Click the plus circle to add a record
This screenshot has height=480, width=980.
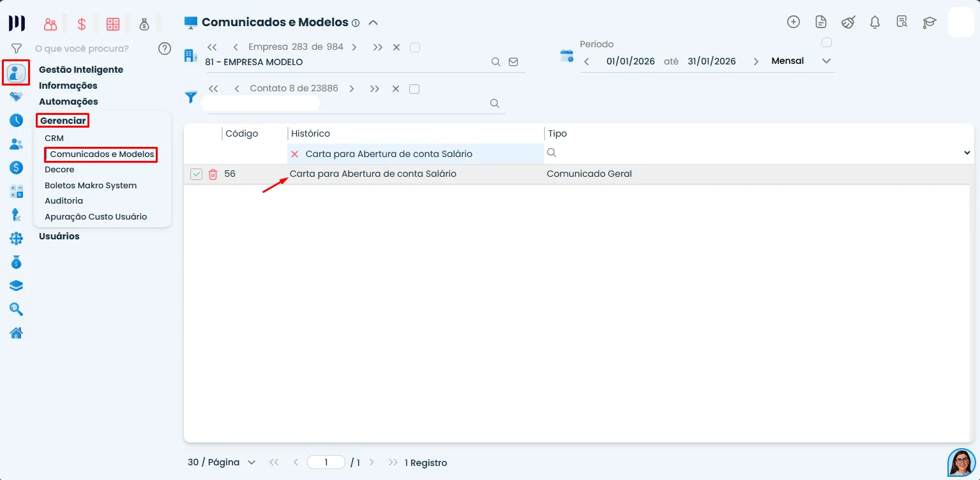tap(793, 21)
